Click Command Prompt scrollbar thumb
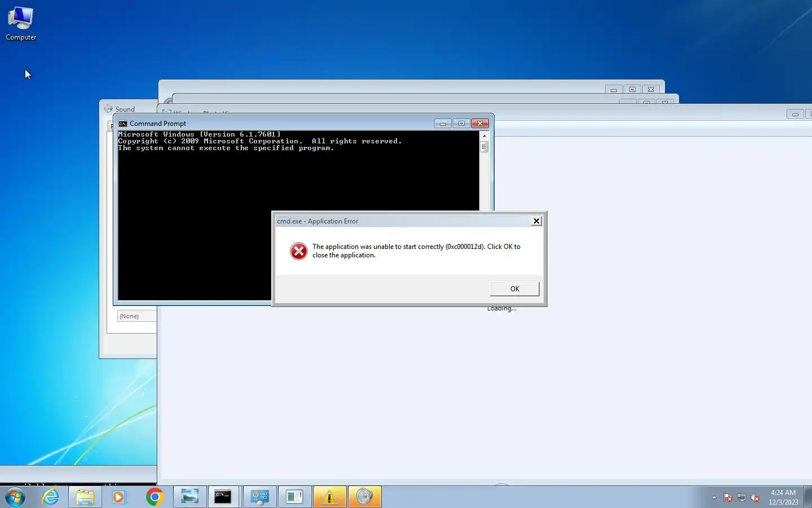Viewport: 812px width, 508px height. (x=484, y=146)
